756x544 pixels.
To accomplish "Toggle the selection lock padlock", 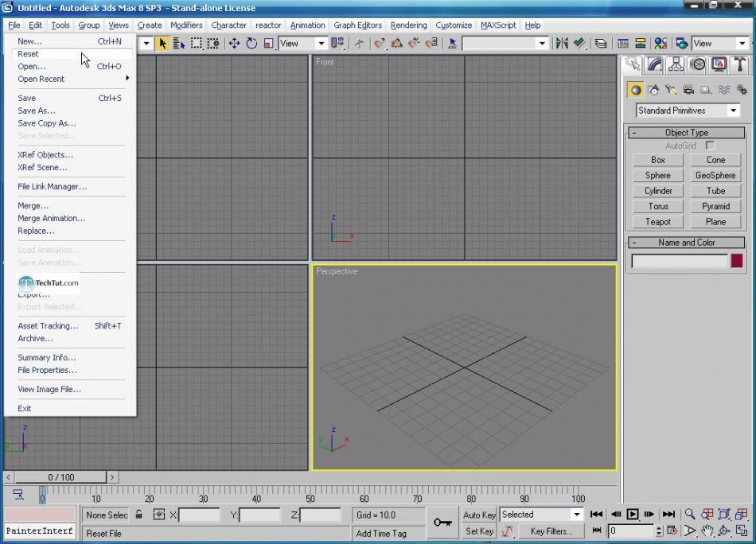I will [x=139, y=515].
